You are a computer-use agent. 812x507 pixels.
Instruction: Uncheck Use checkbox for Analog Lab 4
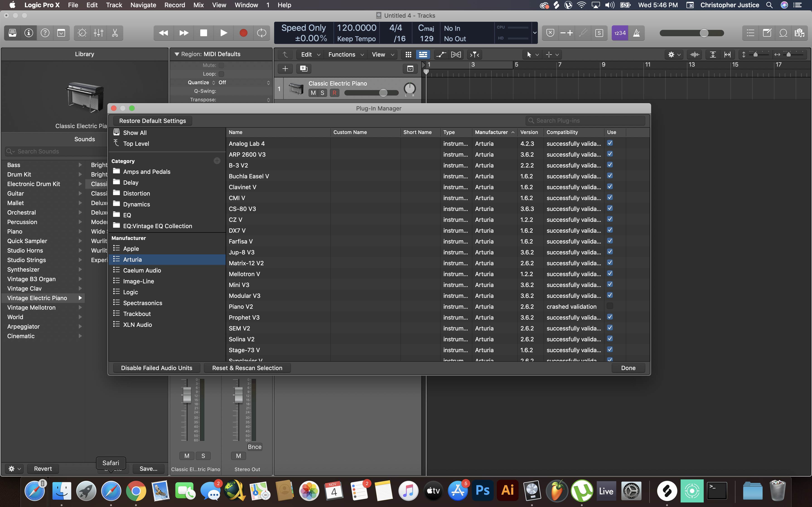[610, 143]
